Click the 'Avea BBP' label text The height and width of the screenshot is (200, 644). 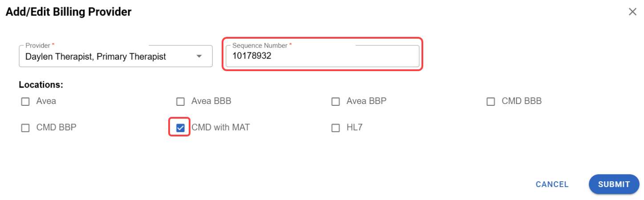[x=366, y=101]
